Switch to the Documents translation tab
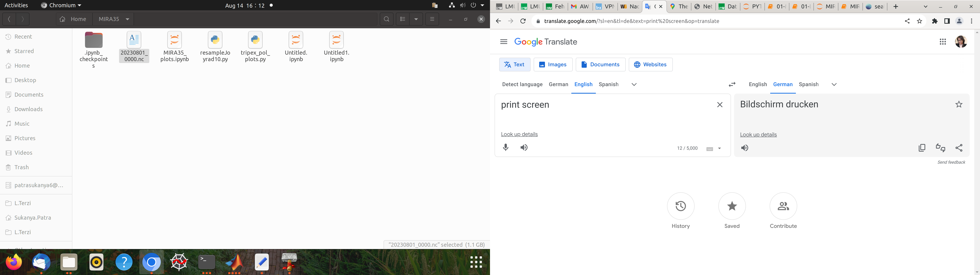The image size is (980, 275). pos(600,65)
